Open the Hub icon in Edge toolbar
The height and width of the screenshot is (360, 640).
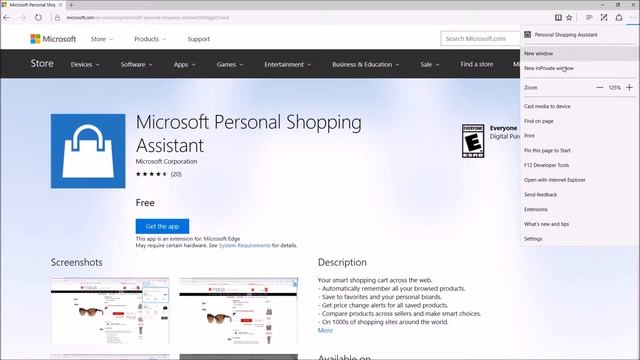click(589, 18)
